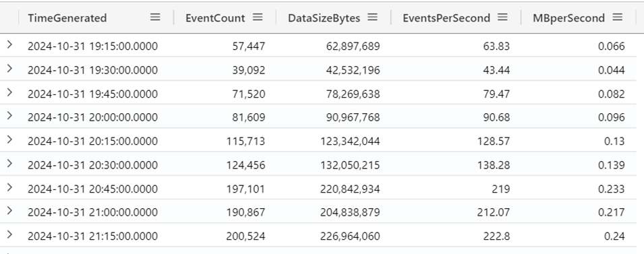Image resolution: width=644 pixels, height=254 pixels.
Task: Click the EventCount value 190,867
Action: coord(245,212)
